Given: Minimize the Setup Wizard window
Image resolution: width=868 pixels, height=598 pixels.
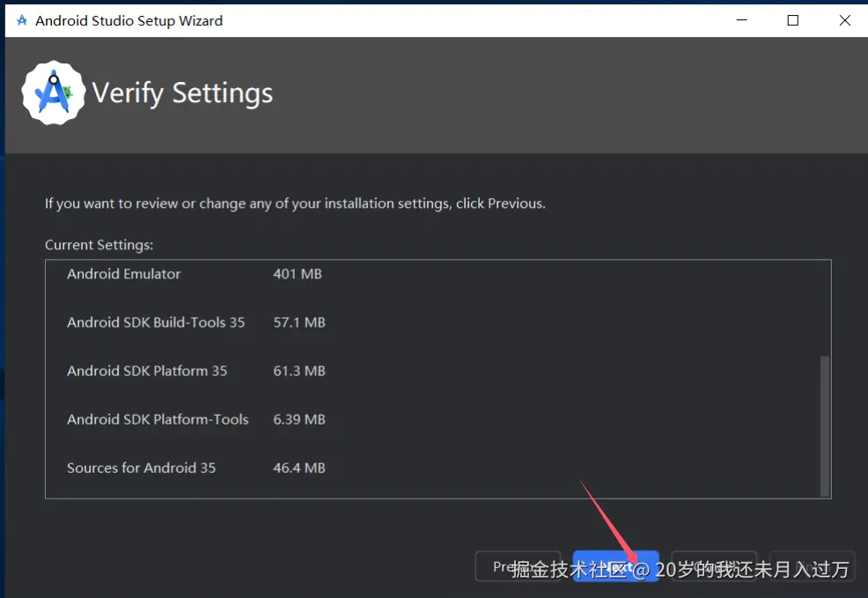Looking at the screenshot, I should point(742,20).
